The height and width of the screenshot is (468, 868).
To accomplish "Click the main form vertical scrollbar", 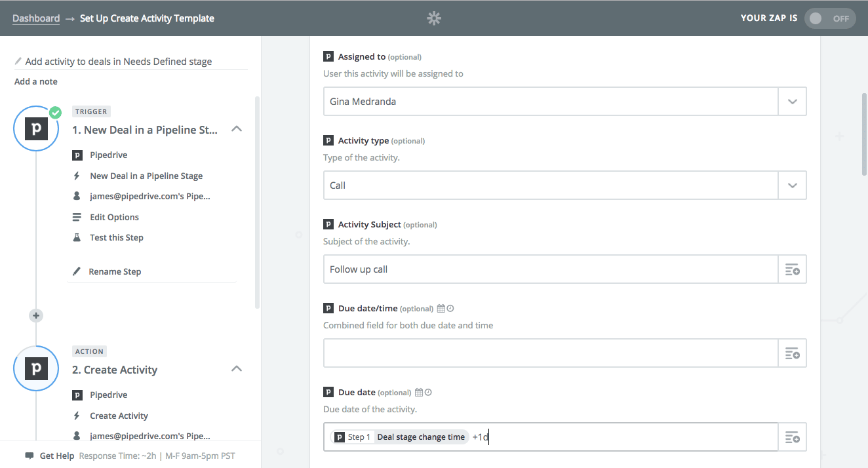I will tap(864, 134).
